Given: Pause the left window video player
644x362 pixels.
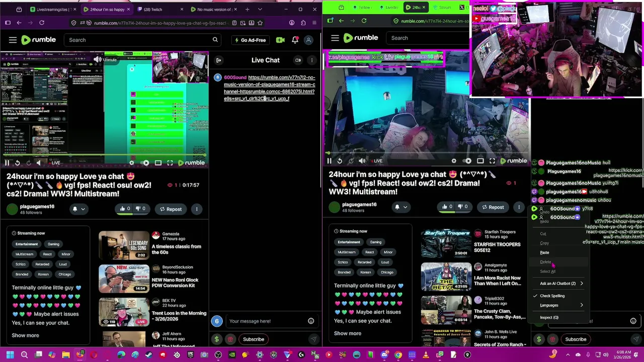Looking at the screenshot, I should pos(7,163).
